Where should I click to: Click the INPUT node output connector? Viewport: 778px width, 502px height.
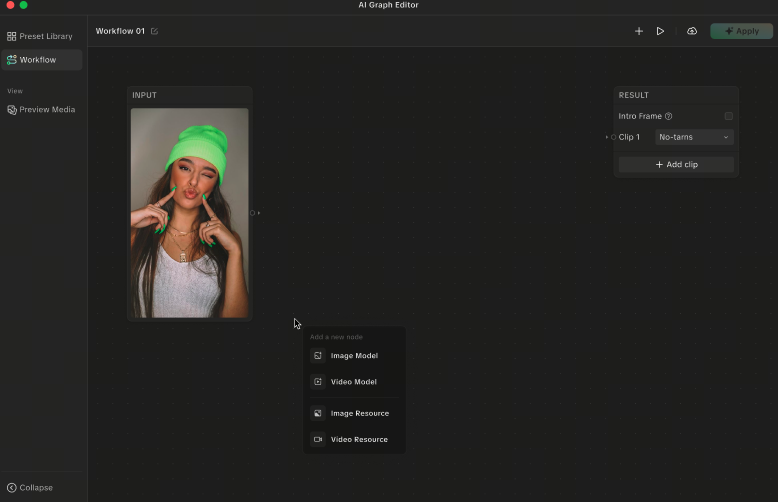pos(252,213)
